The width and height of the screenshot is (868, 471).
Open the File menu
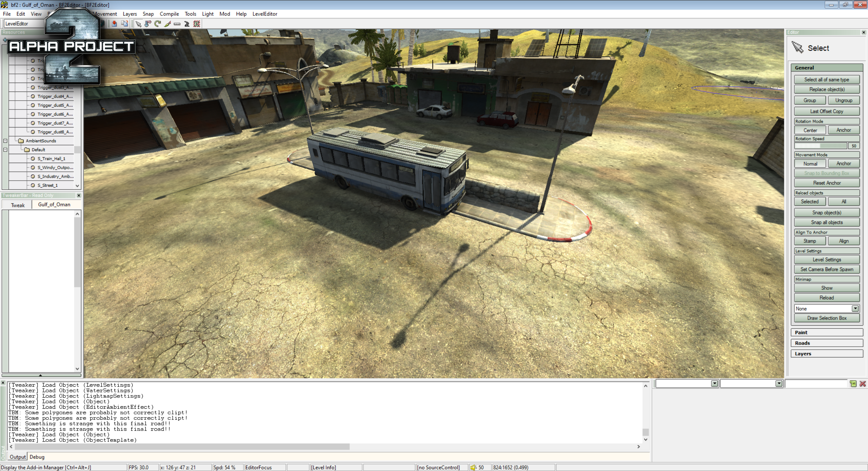pyautogui.click(x=7, y=14)
